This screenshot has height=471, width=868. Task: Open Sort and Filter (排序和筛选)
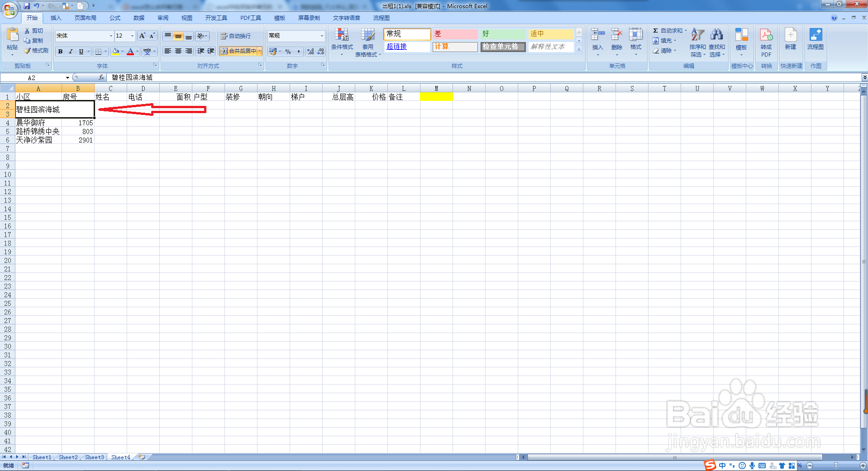click(697, 42)
